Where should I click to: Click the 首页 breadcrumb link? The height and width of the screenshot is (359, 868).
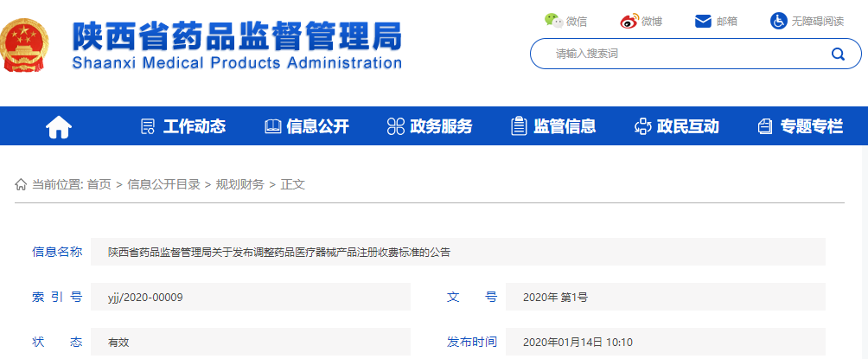(99, 184)
